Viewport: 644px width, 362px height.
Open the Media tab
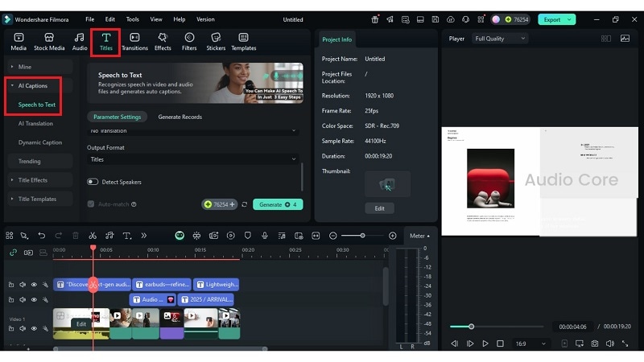[19, 42]
